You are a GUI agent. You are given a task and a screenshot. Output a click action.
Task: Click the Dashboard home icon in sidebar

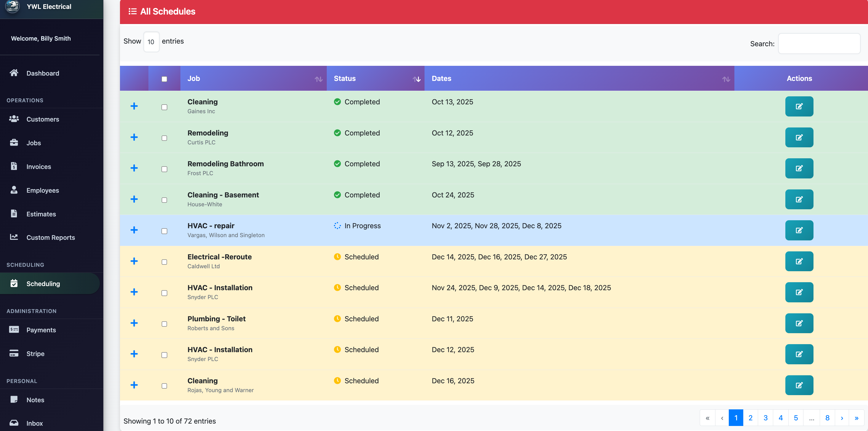click(14, 73)
